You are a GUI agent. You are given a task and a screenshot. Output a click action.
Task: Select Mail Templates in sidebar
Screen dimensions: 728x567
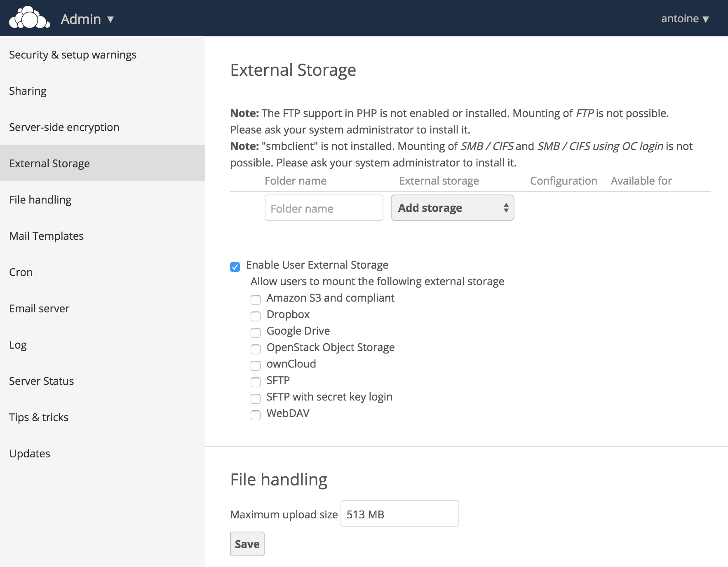[46, 236]
